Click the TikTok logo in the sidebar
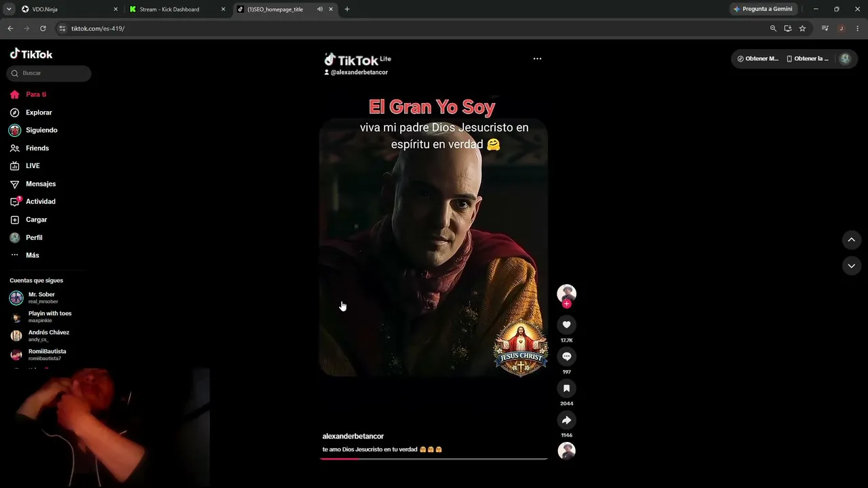868x488 pixels. (x=31, y=54)
